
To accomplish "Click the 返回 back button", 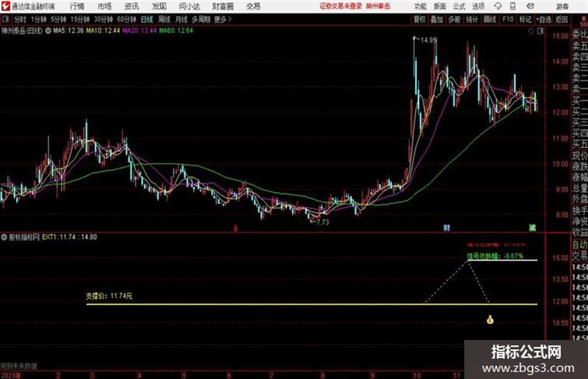I will click(561, 19).
